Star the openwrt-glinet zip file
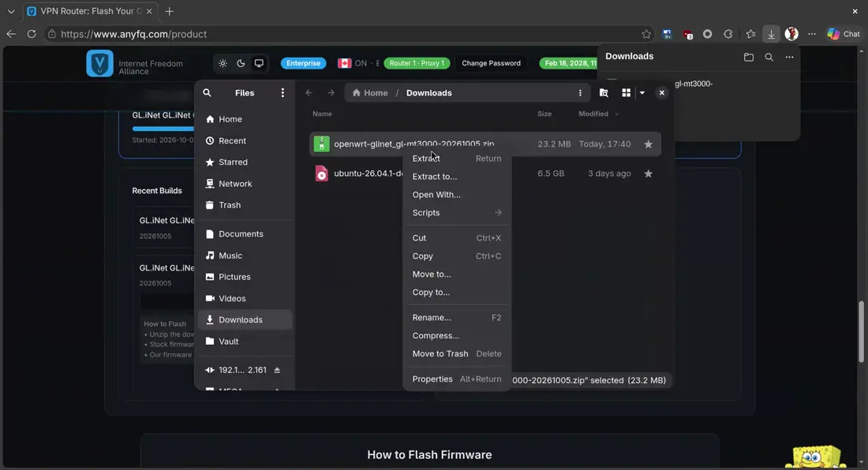Image resolution: width=868 pixels, height=470 pixels. tap(648, 144)
